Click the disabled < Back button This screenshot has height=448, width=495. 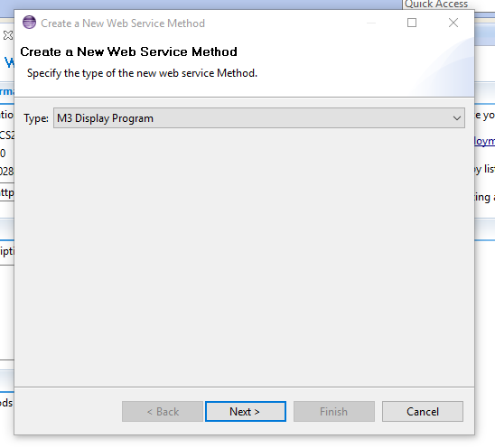[x=163, y=411]
